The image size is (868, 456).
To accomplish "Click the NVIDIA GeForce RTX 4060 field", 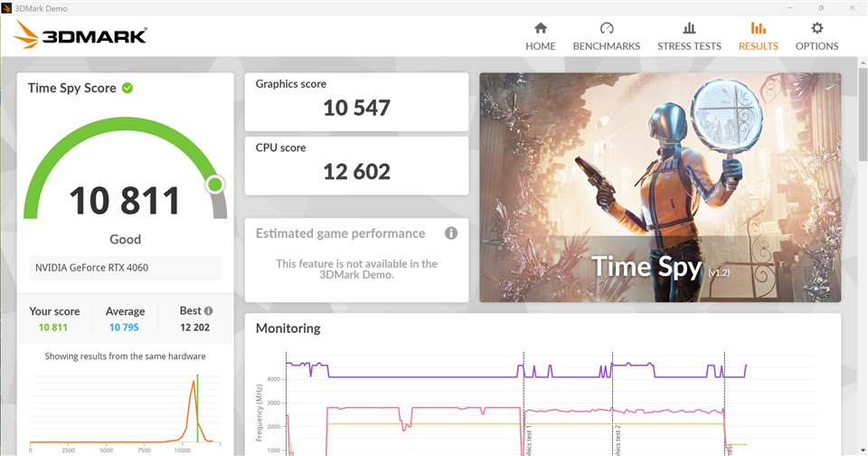I will (x=126, y=268).
